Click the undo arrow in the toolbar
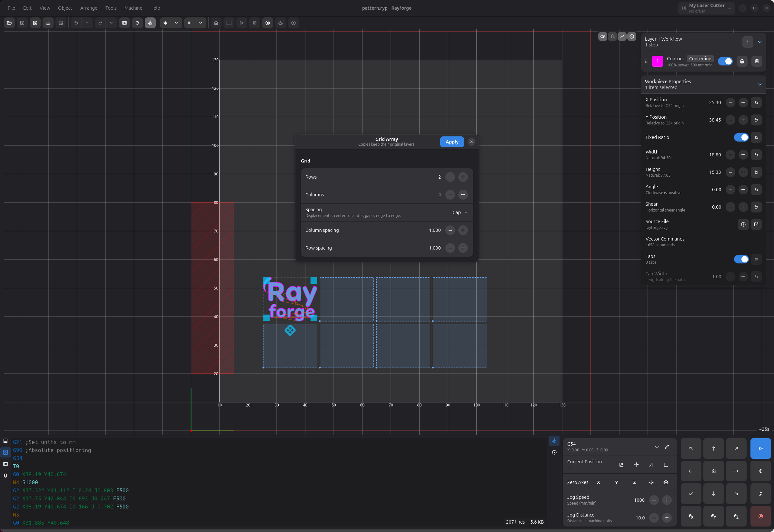The height and width of the screenshot is (532, 774). tap(76, 23)
